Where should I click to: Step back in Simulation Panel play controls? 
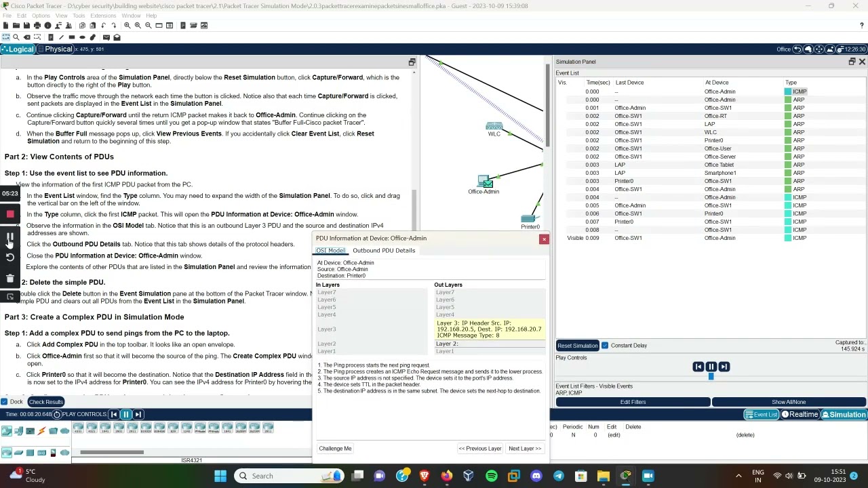pos(698,367)
